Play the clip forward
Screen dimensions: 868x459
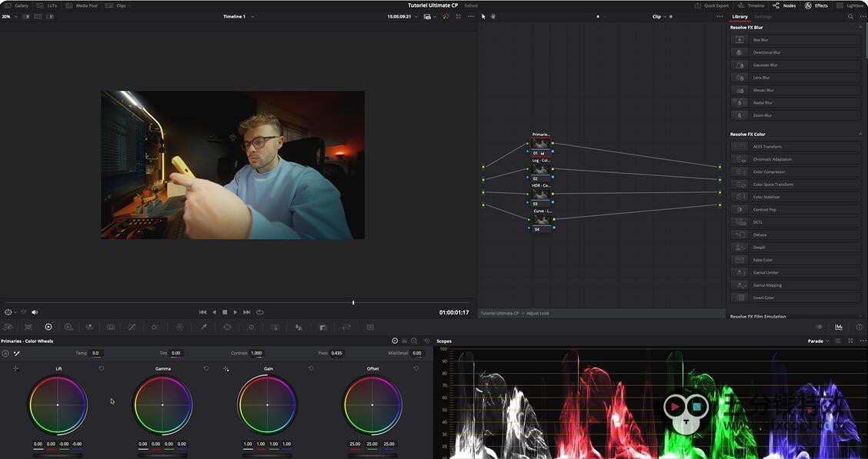click(235, 312)
